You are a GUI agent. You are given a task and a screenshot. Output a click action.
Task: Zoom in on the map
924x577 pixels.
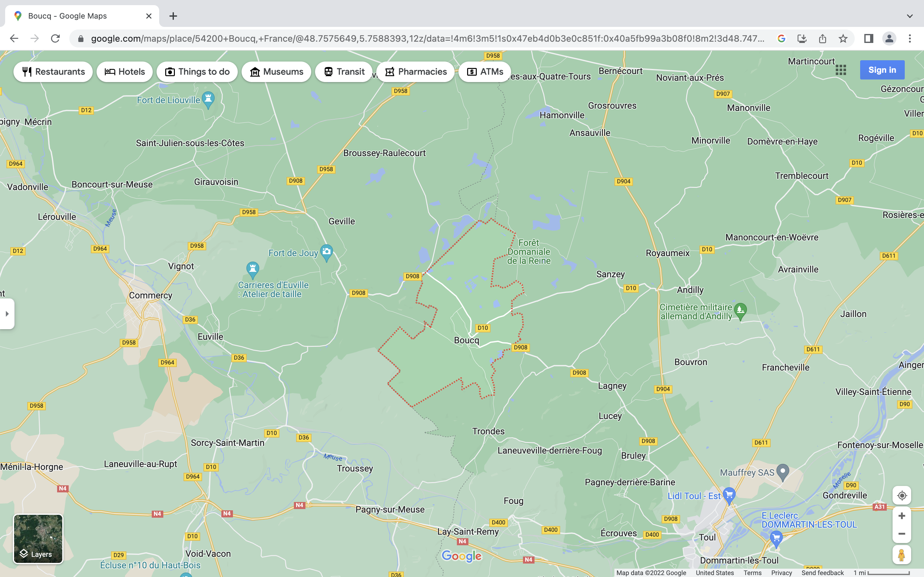click(x=902, y=516)
